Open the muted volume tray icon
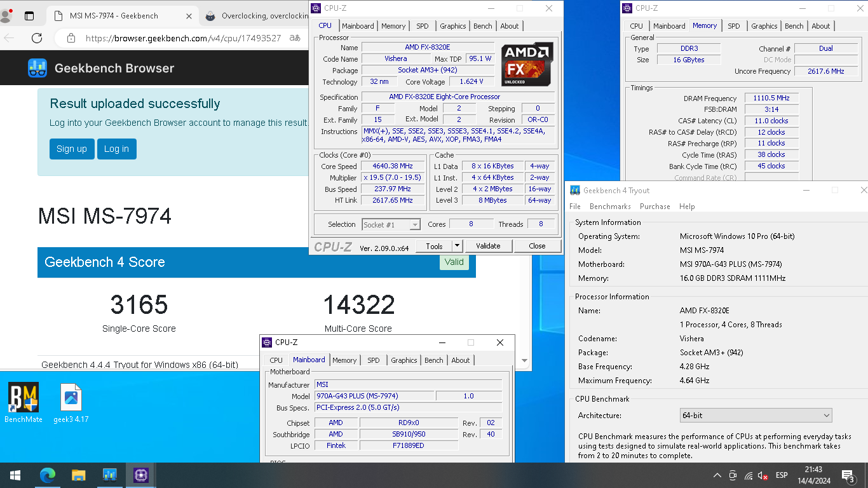Screen dimensions: 868x488 tap(763, 475)
